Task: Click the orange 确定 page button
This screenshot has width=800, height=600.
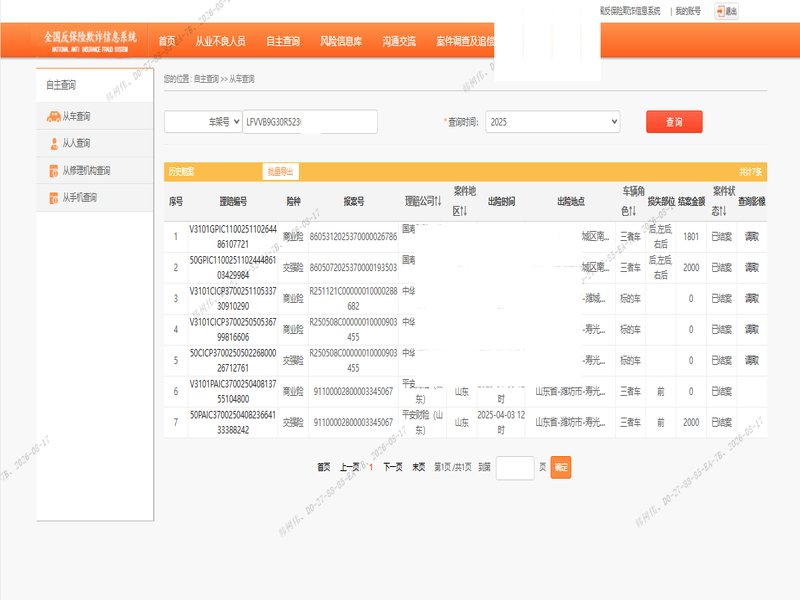Action: point(561,467)
